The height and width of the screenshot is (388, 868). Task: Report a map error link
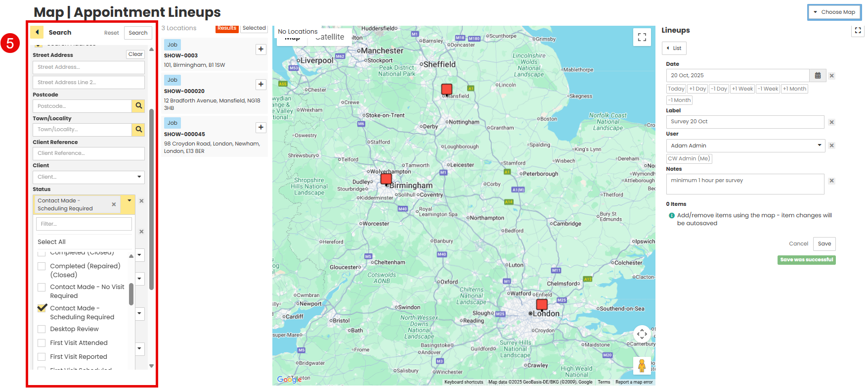(634, 382)
